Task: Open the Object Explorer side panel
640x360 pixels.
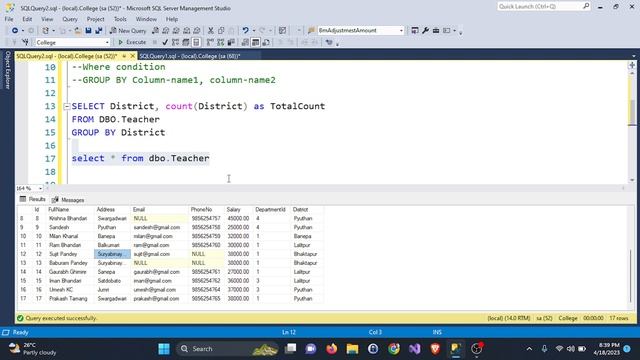Action: (7, 70)
